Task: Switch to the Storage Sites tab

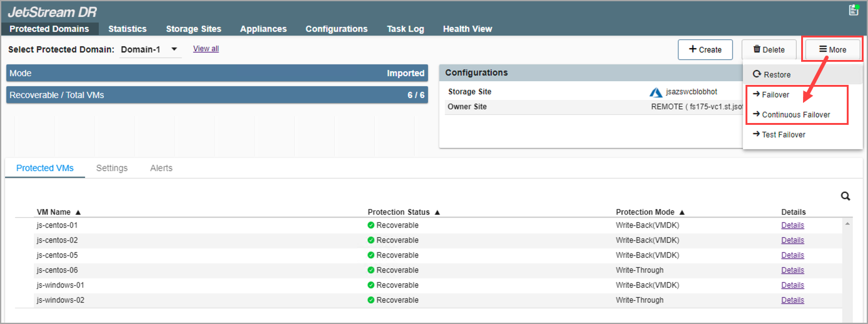Action: [193, 29]
